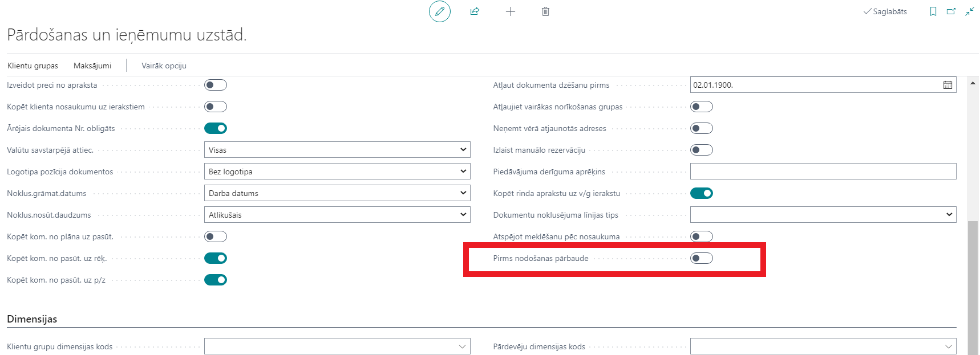The height and width of the screenshot is (355, 980).
Task: Click the trash delete icon
Action: click(545, 11)
